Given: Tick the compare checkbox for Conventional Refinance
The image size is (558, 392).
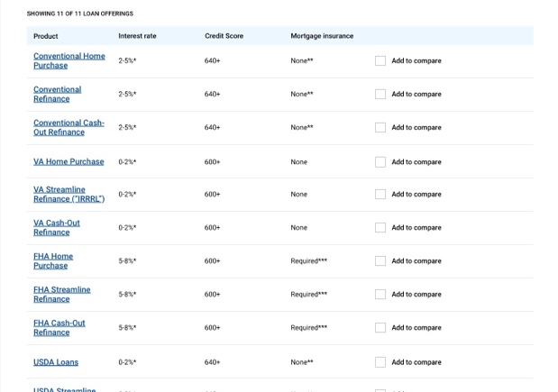Looking at the screenshot, I should (x=380, y=95).
